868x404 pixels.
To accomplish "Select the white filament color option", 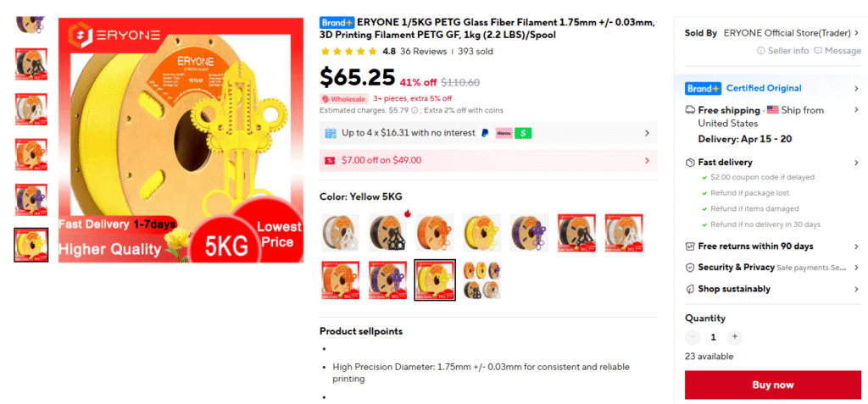I will [x=341, y=232].
